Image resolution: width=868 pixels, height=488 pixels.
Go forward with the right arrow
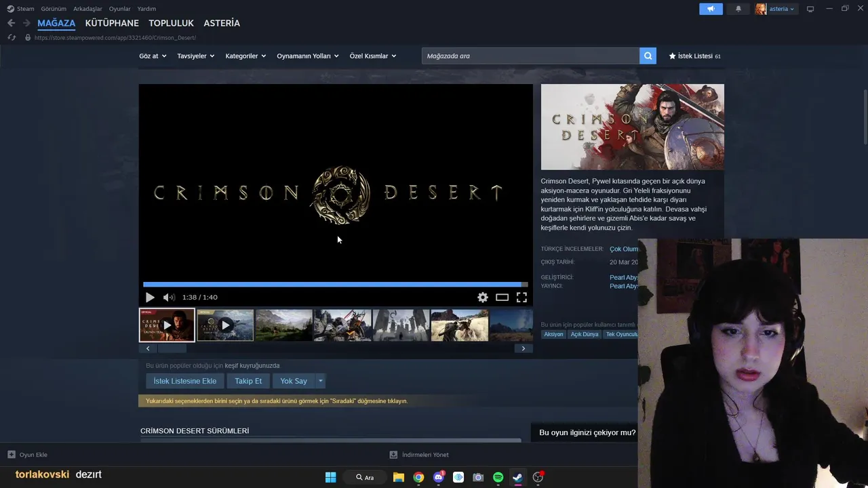coord(26,23)
